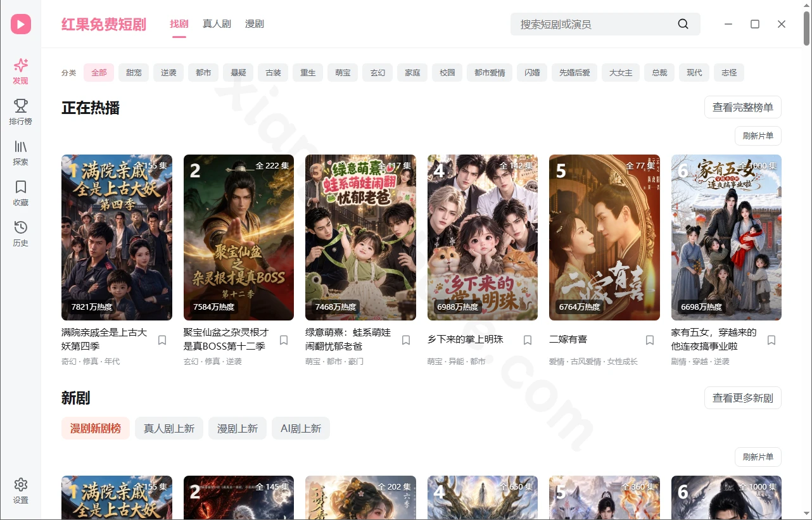Click 查看更多新剧 button
The image size is (812, 520).
click(743, 398)
